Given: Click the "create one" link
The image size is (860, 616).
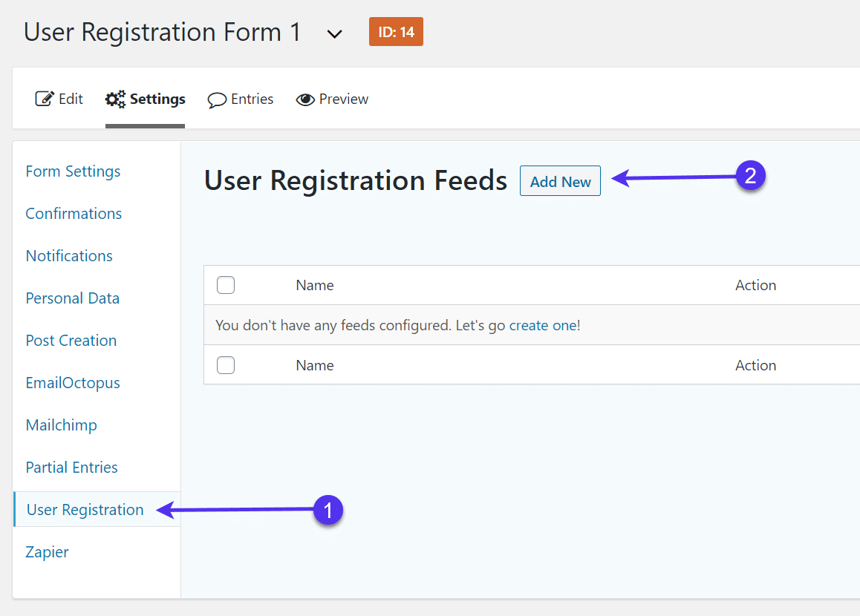Looking at the screenshot, I should 542,325.
